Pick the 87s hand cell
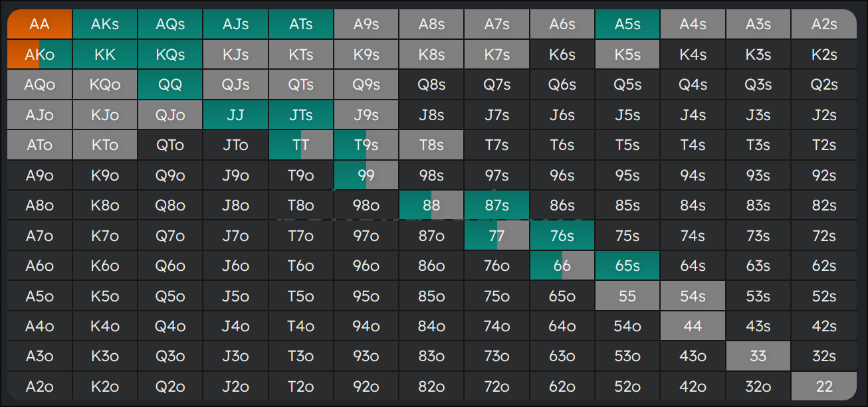The height and width of the screenshot is (407, 868). 496,205
